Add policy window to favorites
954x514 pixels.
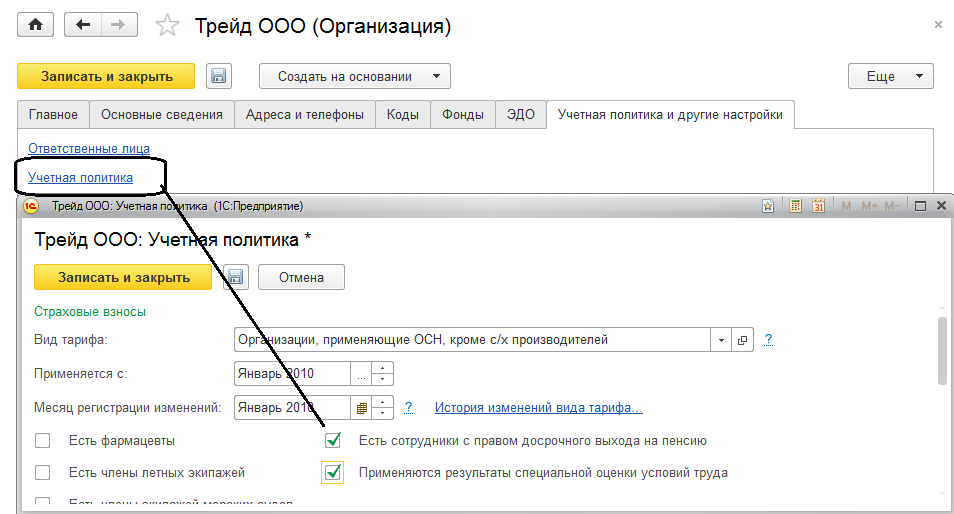(768, 206)
